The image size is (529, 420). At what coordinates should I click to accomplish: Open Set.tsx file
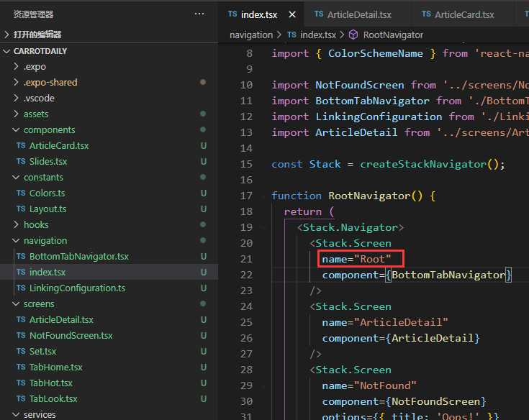tap(42, 351)
